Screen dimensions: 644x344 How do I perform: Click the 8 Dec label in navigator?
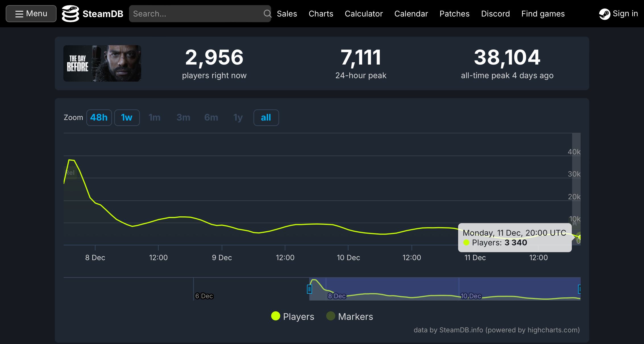(x=337, y=296)
